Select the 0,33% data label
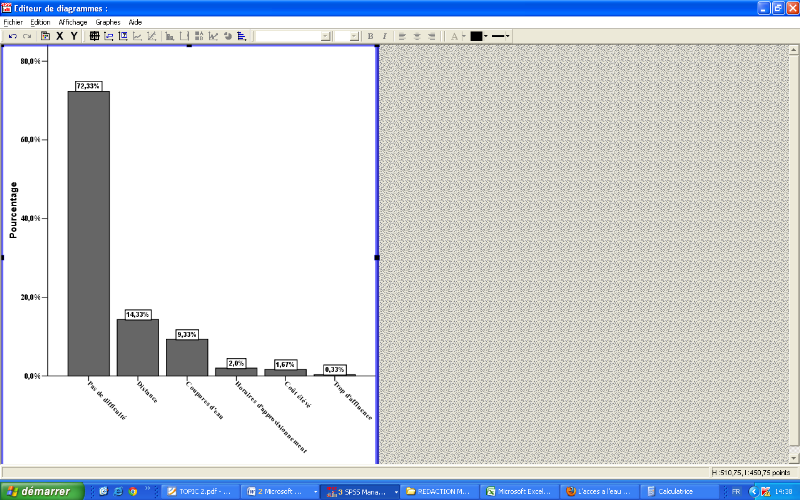The width and height of the screenshot is (800, 500). pos(335,369)
